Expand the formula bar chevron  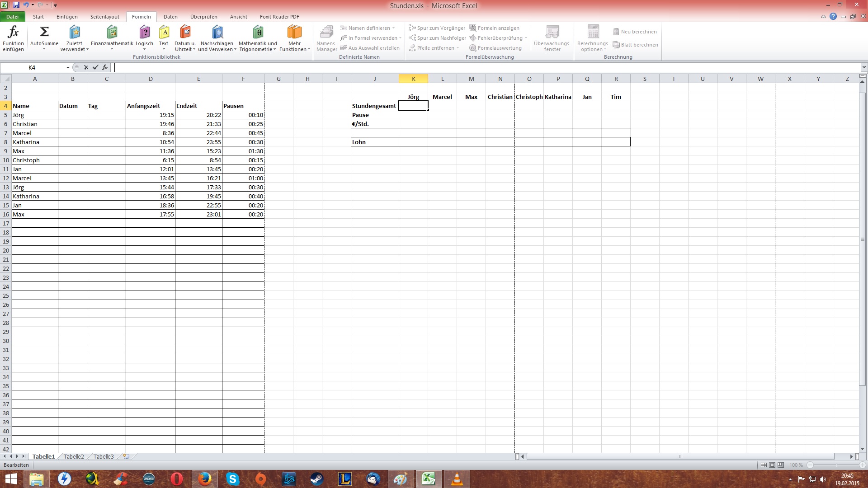[864, 67]
